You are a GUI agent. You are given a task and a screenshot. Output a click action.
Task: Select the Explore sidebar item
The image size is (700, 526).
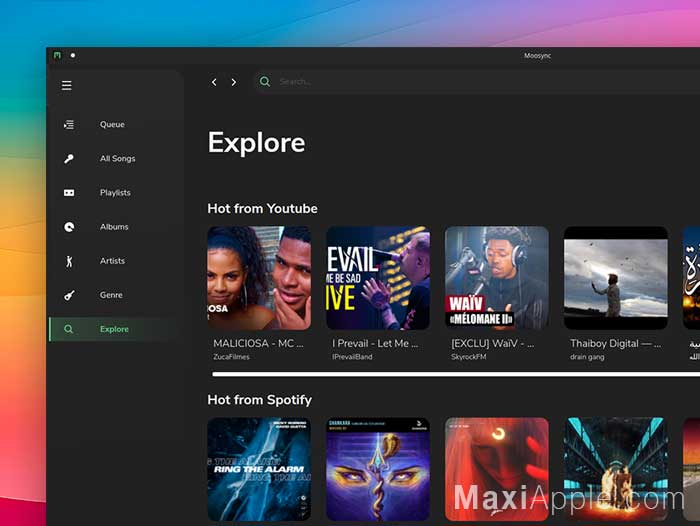pos(114,329)
